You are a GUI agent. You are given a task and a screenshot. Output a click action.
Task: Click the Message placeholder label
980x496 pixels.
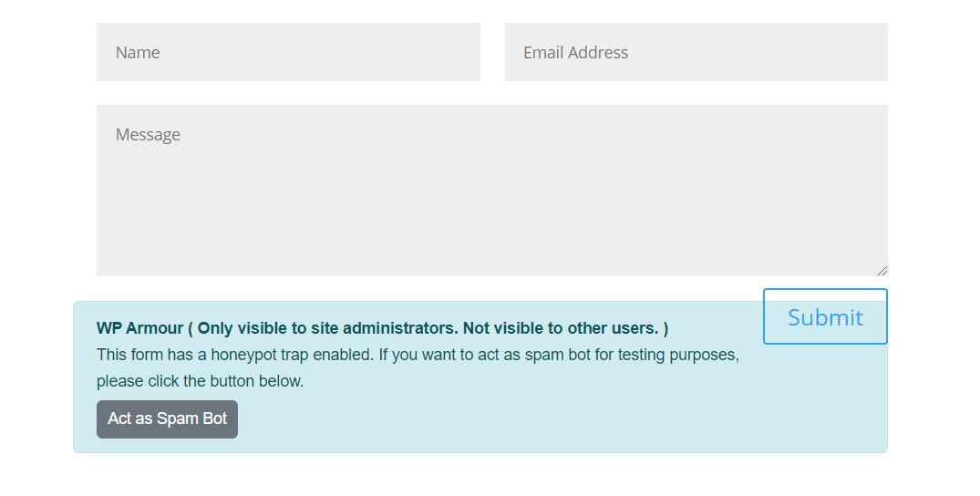148,135
